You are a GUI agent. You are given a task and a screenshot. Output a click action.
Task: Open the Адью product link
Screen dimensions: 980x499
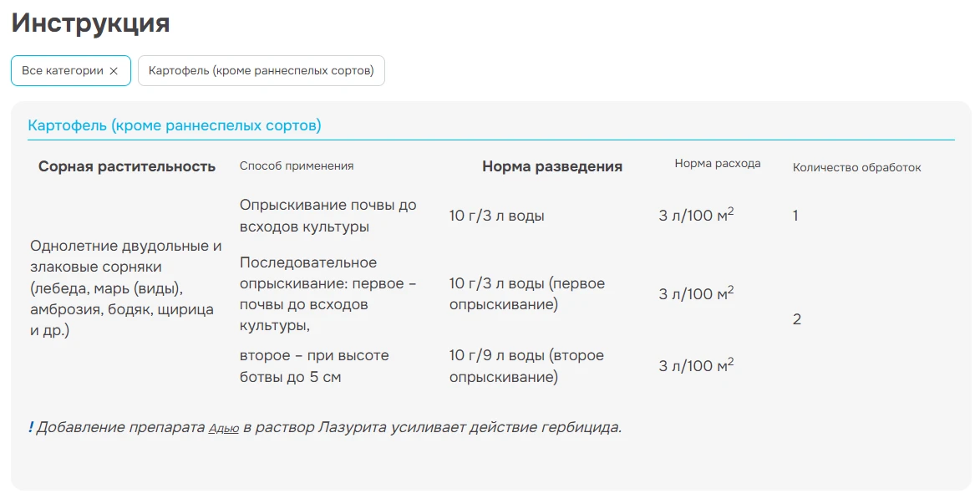point(224,429)
